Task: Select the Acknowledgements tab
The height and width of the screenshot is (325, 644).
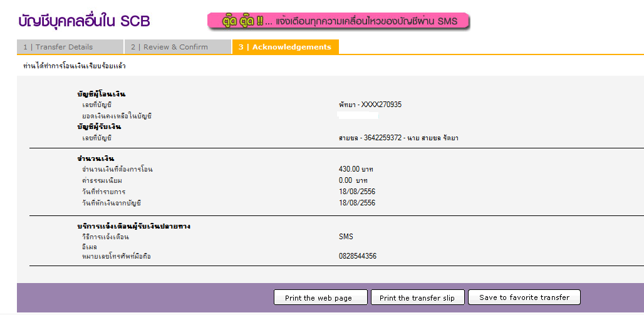Action: click(x=286, y=47)
